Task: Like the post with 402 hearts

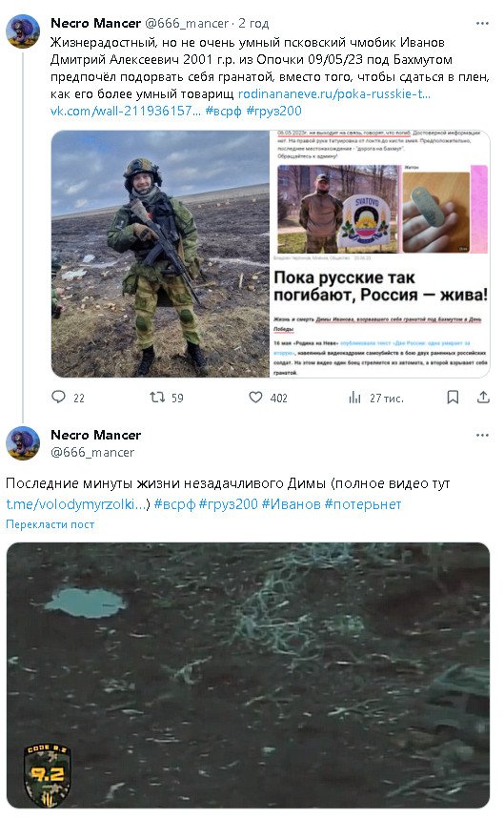Action: pos(255,397)
